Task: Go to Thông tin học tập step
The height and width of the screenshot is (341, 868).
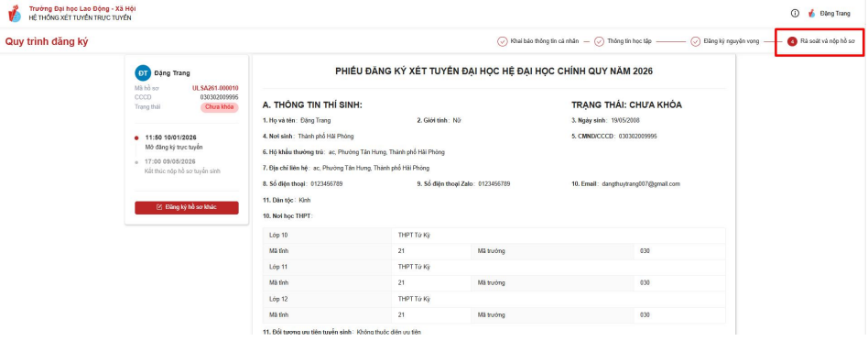Action: click(x=629, y=41)
